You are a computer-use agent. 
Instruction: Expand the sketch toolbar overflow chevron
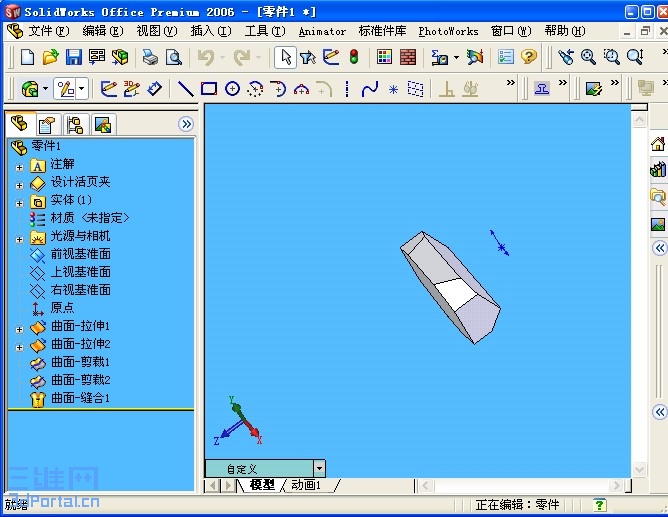(x=510, y=83)
